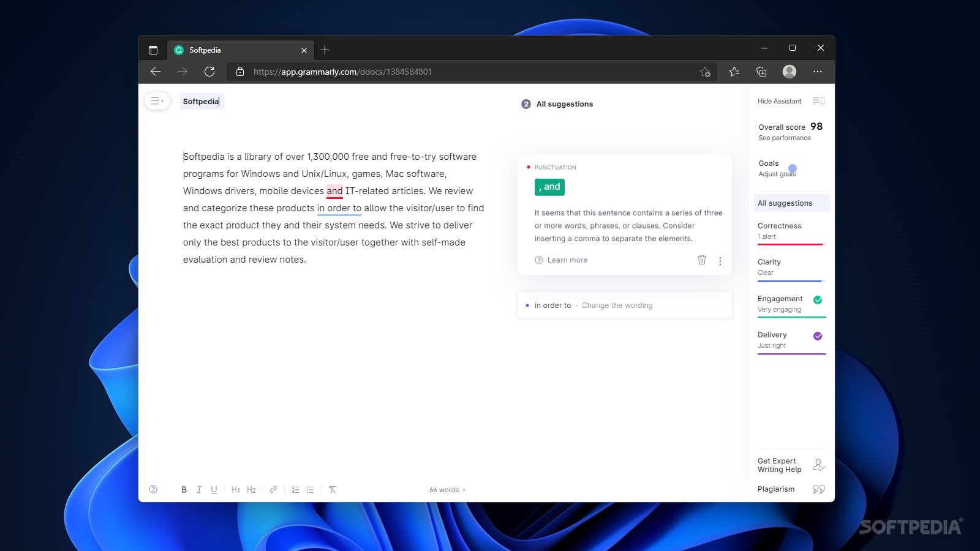The image size is (980, 551).
Task: Click the browser forward arrow
Action: point(183,72)
